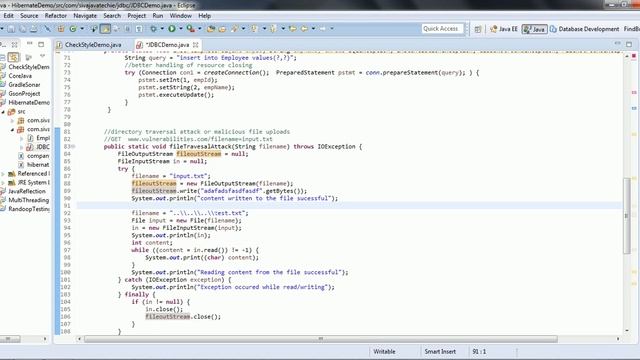Select the Java perspective button
This screenshot has height=360, width=640.
point(534,29)
